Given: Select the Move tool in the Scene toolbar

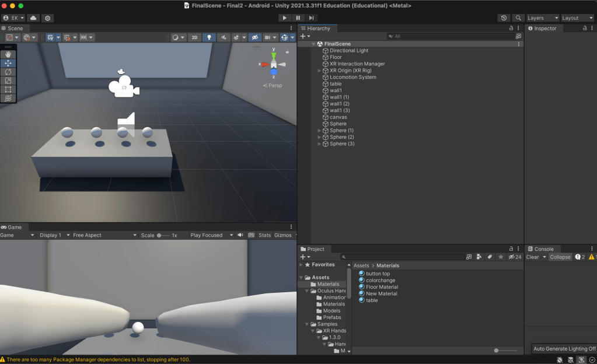Looking at the screenshot, I should point(8,63).
